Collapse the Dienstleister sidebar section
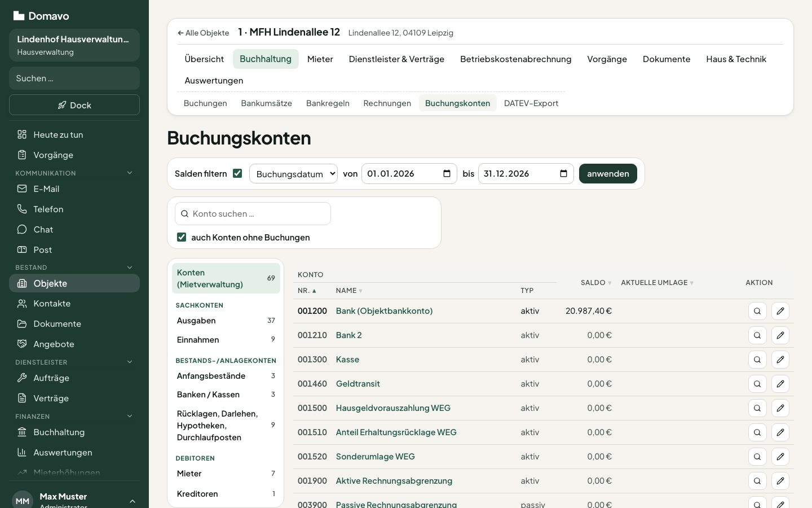 coord(130,362)
